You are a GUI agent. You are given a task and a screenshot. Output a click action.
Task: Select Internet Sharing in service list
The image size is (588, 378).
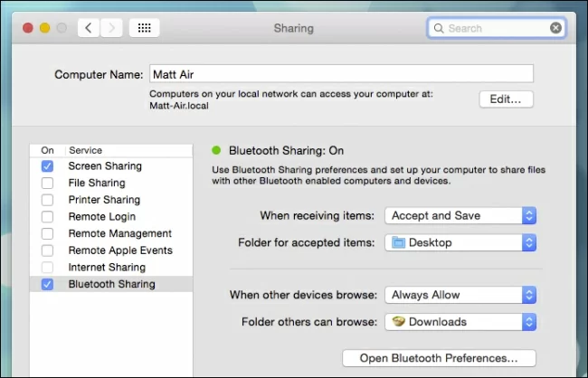(x=107, y=268)
